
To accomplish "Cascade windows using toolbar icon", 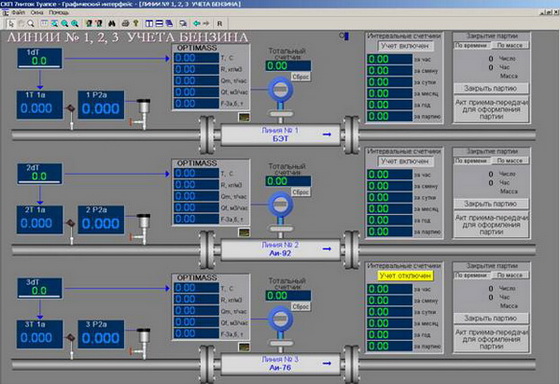I will click(x=169, y=24).
